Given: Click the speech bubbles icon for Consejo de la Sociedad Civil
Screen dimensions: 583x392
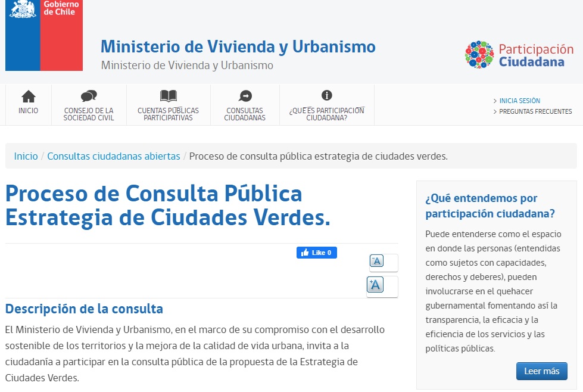Looking at the screenshot, I should [x=89, y=96].
